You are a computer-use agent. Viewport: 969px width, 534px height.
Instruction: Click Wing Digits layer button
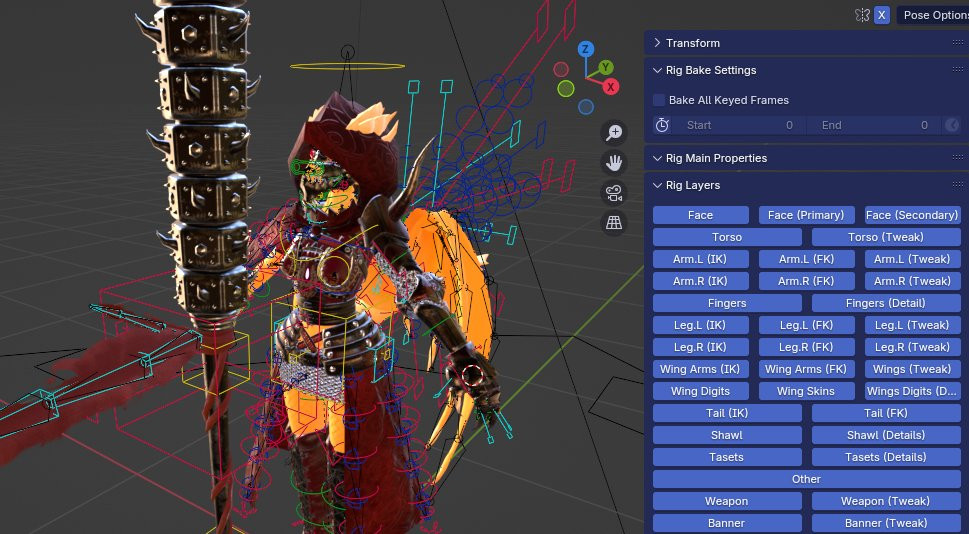701,391
